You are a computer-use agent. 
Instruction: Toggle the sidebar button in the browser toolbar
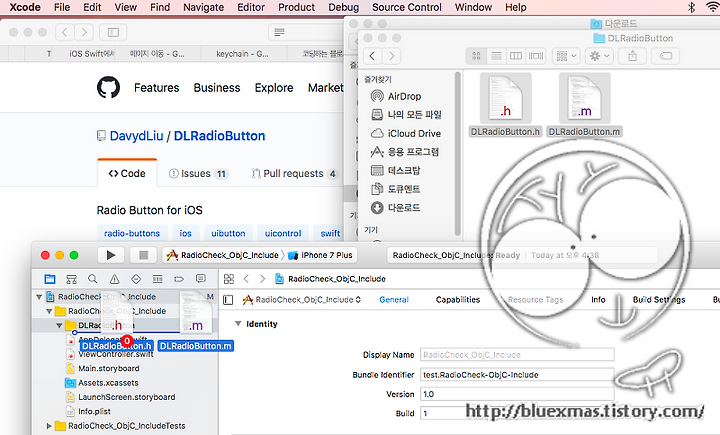tap(113, 32)
